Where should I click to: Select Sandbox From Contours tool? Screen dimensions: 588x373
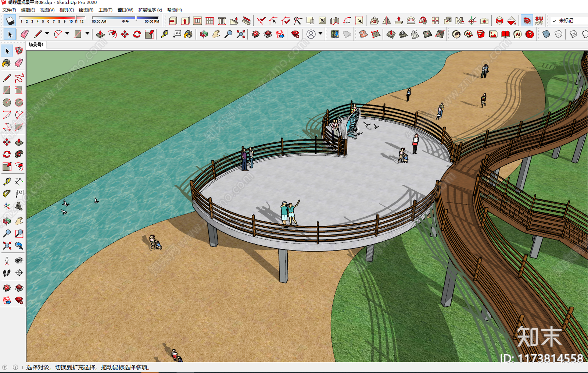[363, 34]
